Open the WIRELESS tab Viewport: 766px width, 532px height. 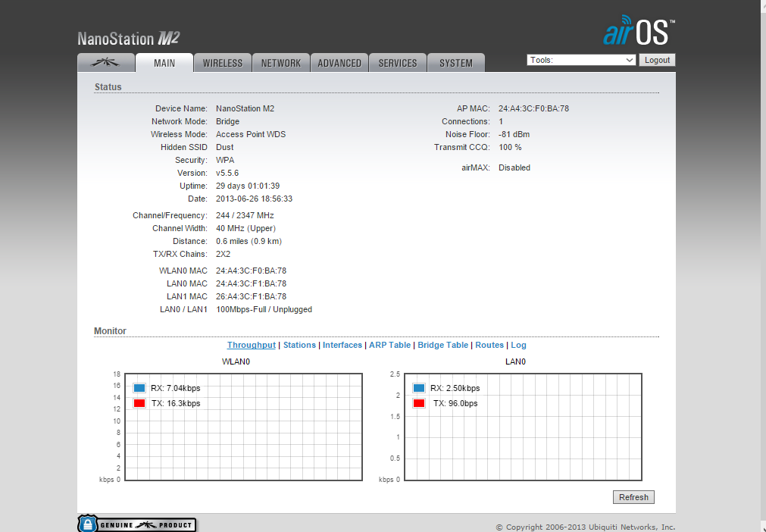point(223,63)
